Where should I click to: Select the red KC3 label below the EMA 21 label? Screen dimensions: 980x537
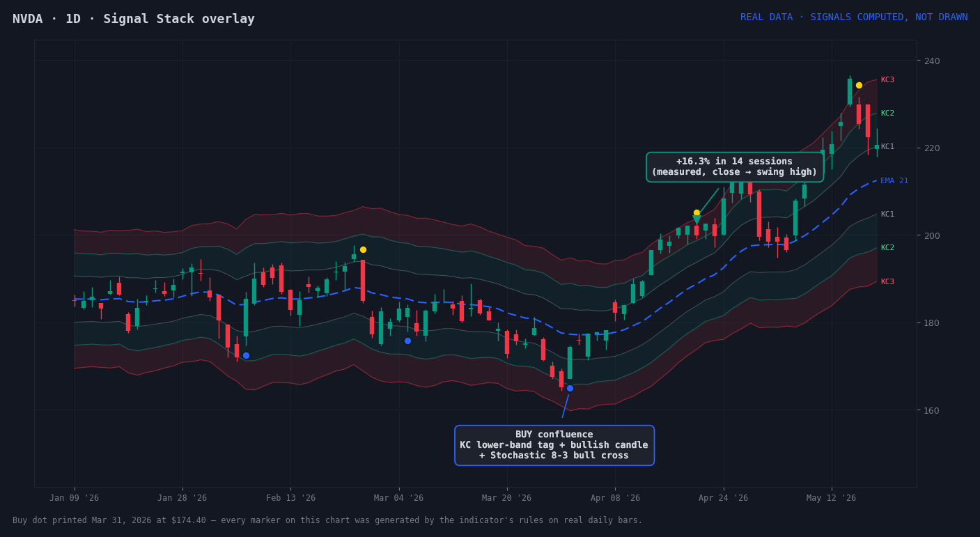[x=887, y=282]
